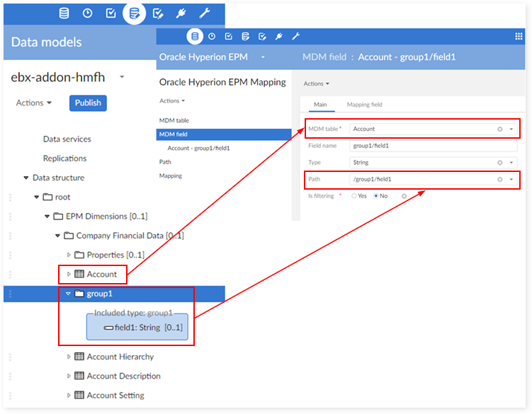Click the apps grid icon at right
This screenshot has height=414, width=532.
click(x=519, y=36)
